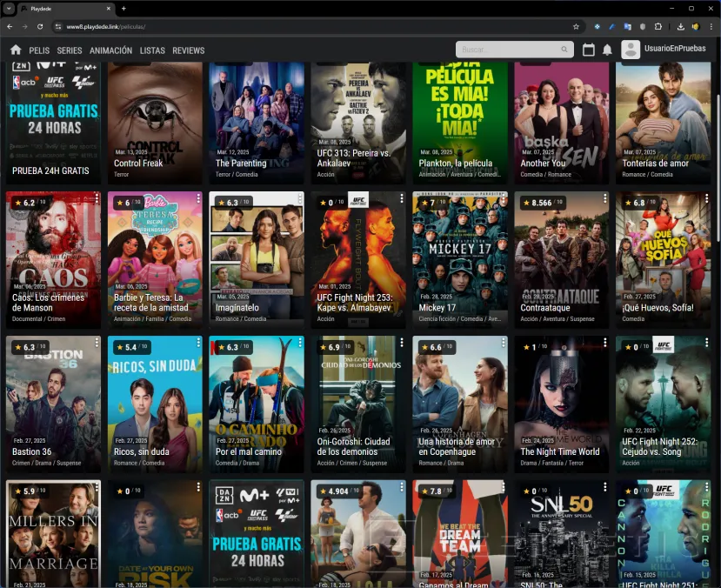Open the Mickey 17 movie title
This screenshot has height=588, width=721.
[x=437, y=308]
